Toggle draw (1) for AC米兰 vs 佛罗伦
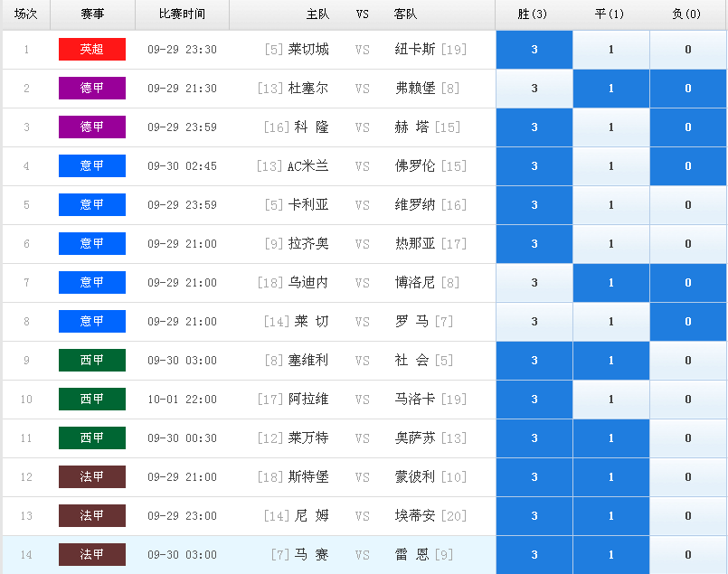Image resolution: width=728 pixels, height=574 pixels. 611,166
